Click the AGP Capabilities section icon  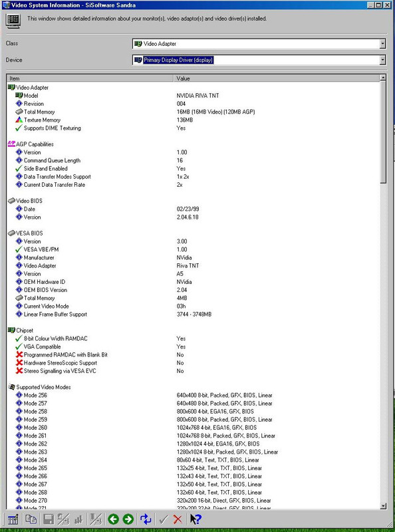[x=11, y=144]
